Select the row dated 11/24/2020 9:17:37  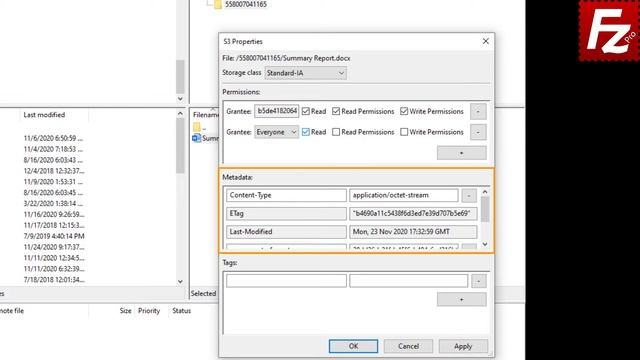click(54, 247)
